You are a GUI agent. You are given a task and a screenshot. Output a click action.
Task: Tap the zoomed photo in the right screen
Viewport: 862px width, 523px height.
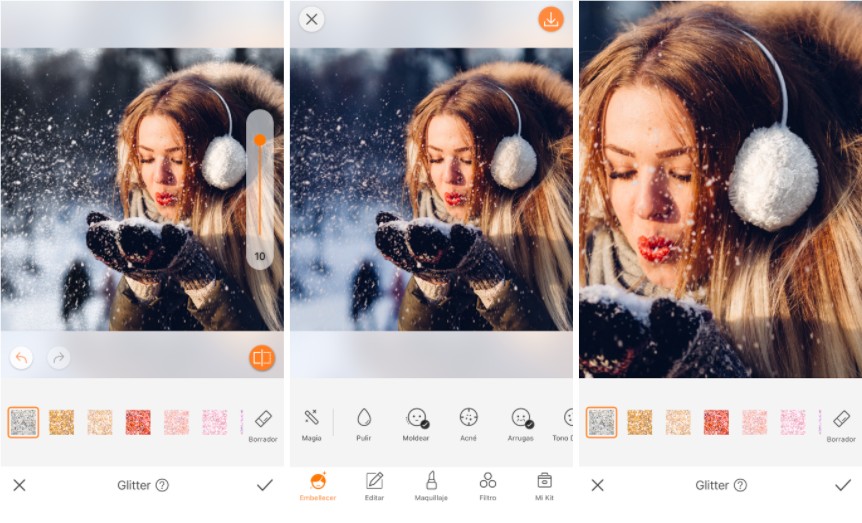[x=721, y=189]
